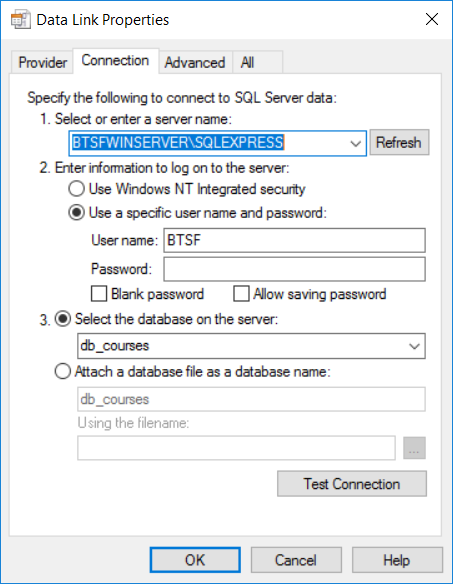453x584 pixels.
Task: Click the Refresh server list button
Action: [399, 142]
